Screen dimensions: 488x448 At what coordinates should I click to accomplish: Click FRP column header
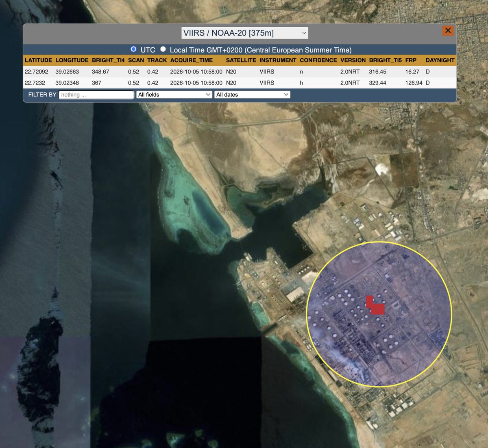pos(411,60)
